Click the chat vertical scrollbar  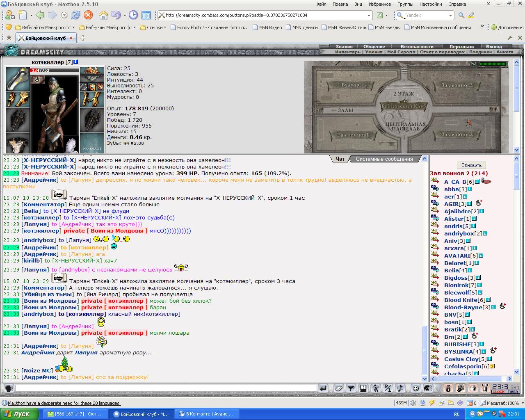pyautogui.click(x=425, y=269)
